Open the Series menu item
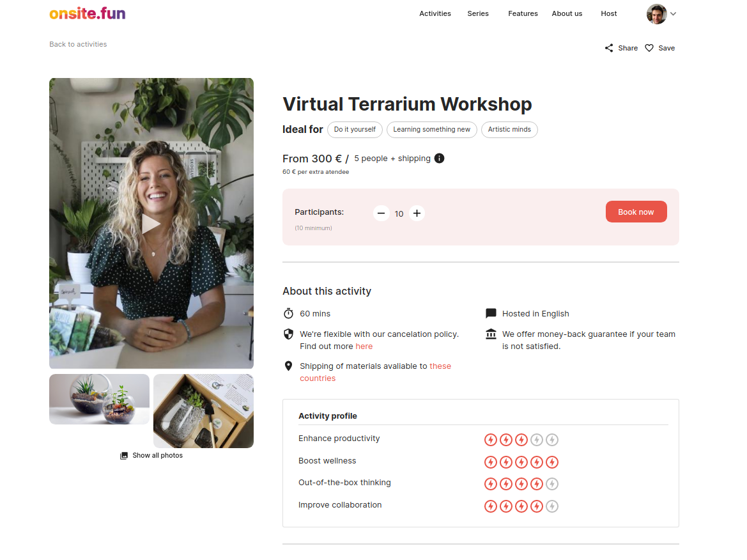Image resolution: width=747 pixels, height=560 pixels. click(x=478, y=13)
